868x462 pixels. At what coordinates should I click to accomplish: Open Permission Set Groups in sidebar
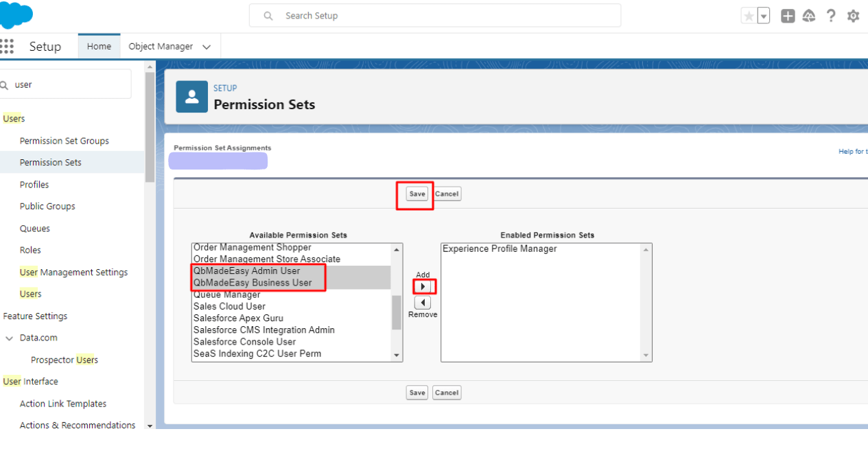[x=64, y=141]
